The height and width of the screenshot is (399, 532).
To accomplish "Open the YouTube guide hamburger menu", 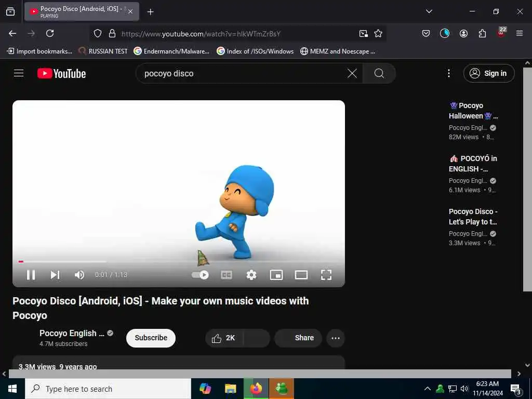I will (19, 73).
